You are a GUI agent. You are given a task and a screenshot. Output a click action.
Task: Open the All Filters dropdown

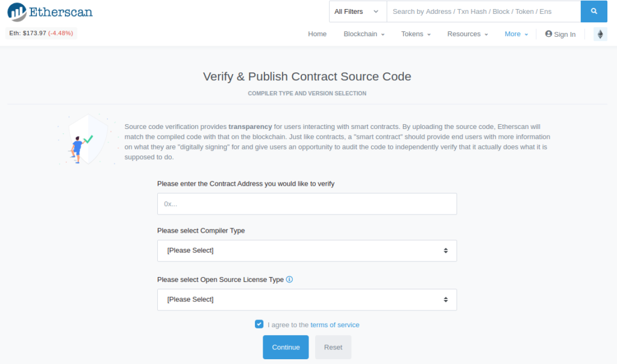(x=357, y=11)
